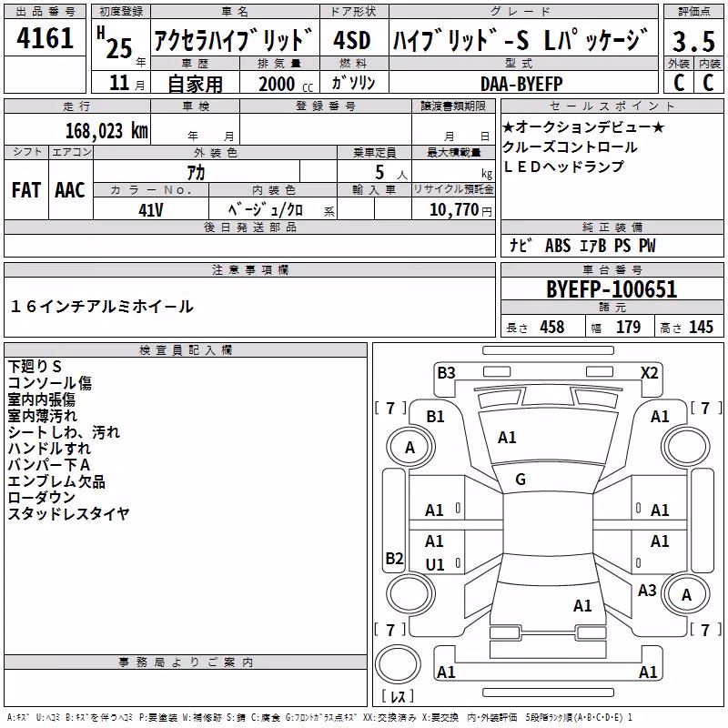The width and height of the screenshot is (728, 728).
Task: Click inspector note 室内薄汚れ
Action: coord(42,416)
